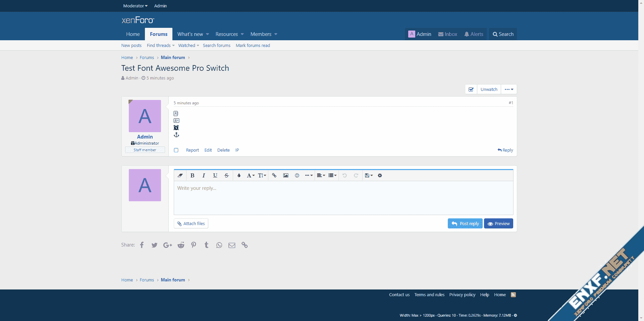Open the text color picker
Viewport: 644px width, 321px height.
(239, 175)
